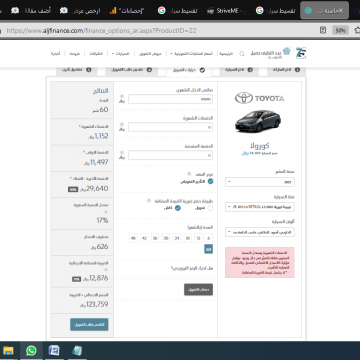360x360 pixels.
Task: Select خيارات التمويل step tab
Action: point(189,71)
